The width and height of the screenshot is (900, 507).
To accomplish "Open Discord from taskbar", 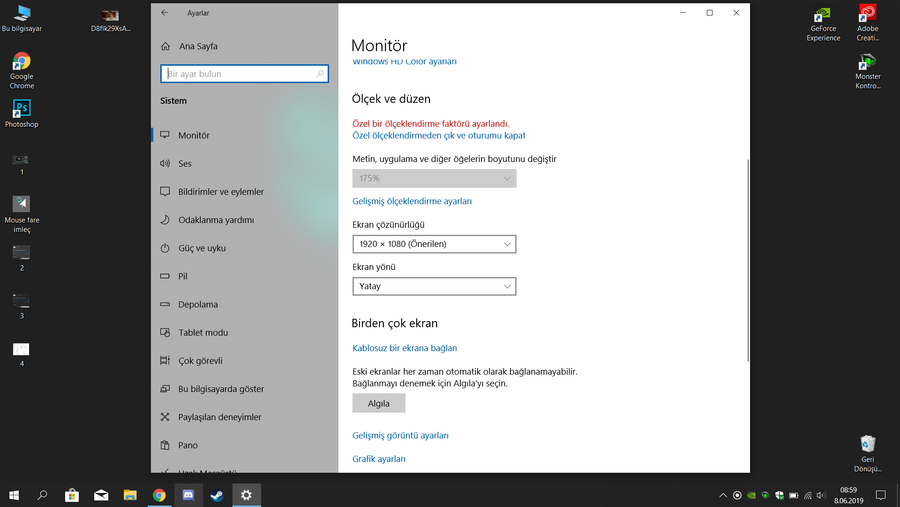I will 188,495.
